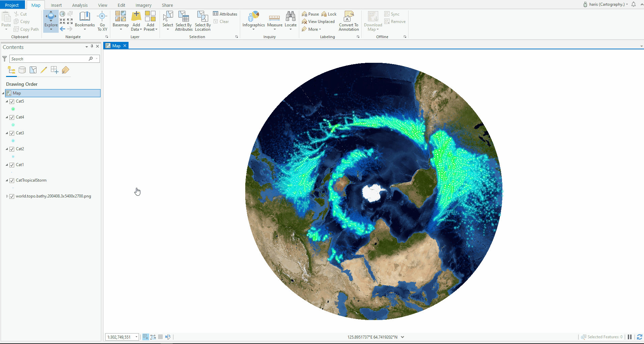The image size is (644, 344).
Task: Click the Lock labeling button
Action: (x=329, y=14)
